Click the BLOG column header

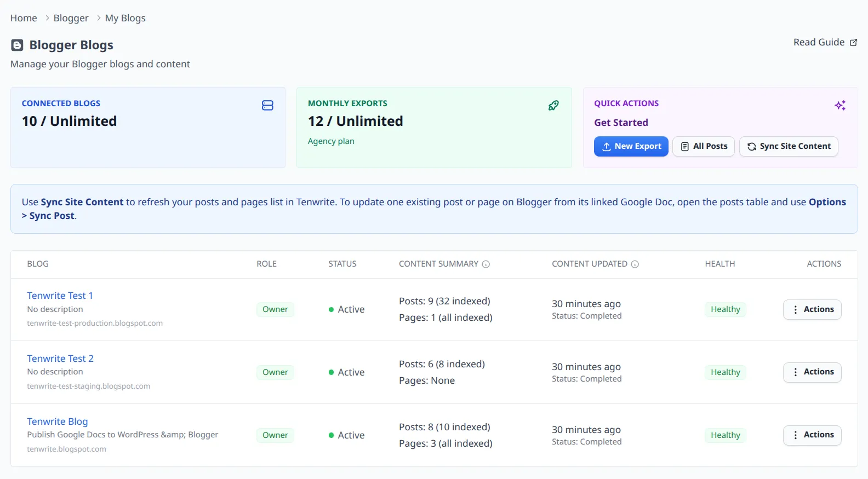tap(38, 264)
